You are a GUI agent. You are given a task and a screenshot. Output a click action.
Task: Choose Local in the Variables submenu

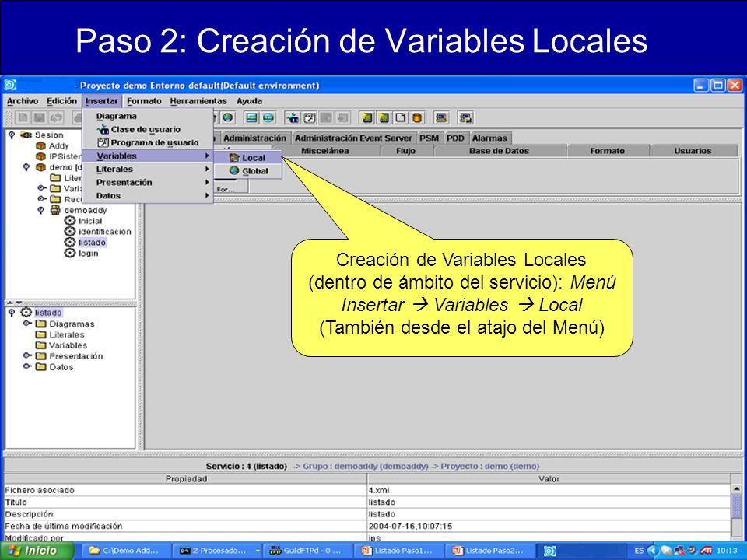pyautogui.click(x=247, y=158)
